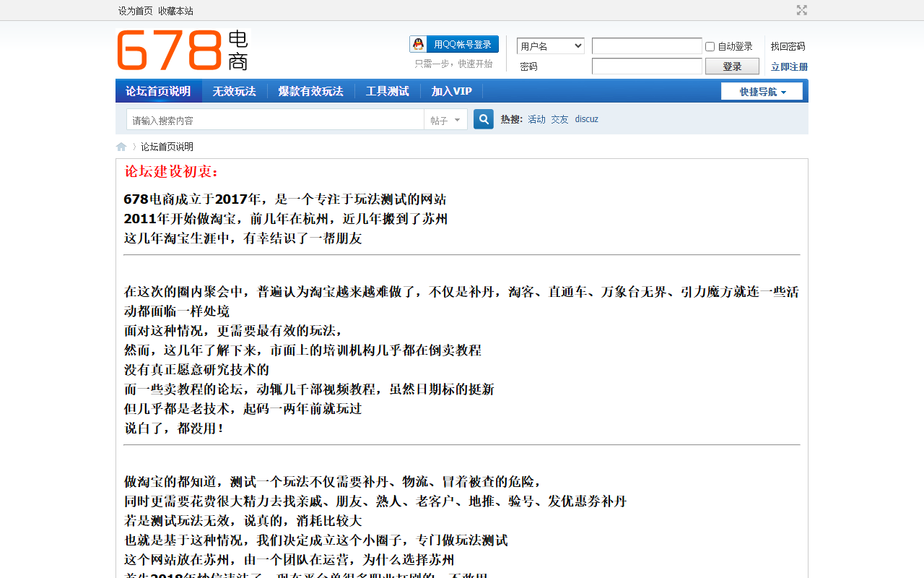This screenshot has width=924, height=578.
Task: Open the 论坛首页说明 nav tab
Action: click(158, 91)
